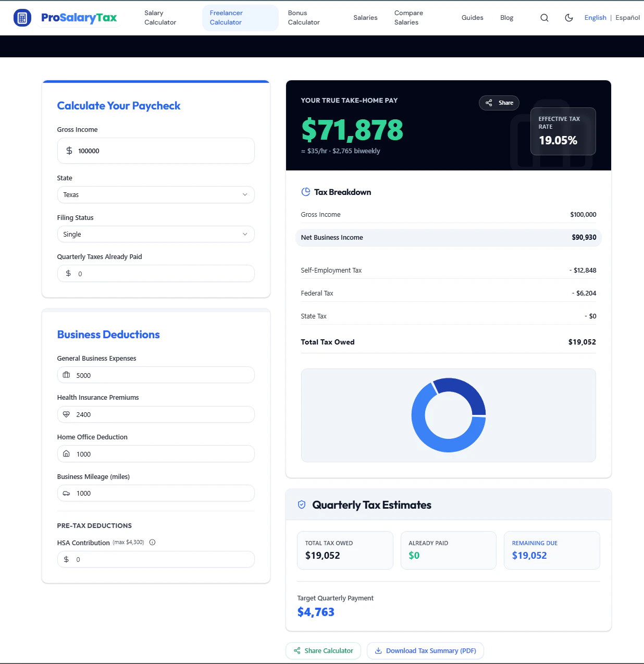The image size is (644, 664).
Task: Open the Salary Calculator nav item
Action: pyautogui.click(x=160, y=18)
